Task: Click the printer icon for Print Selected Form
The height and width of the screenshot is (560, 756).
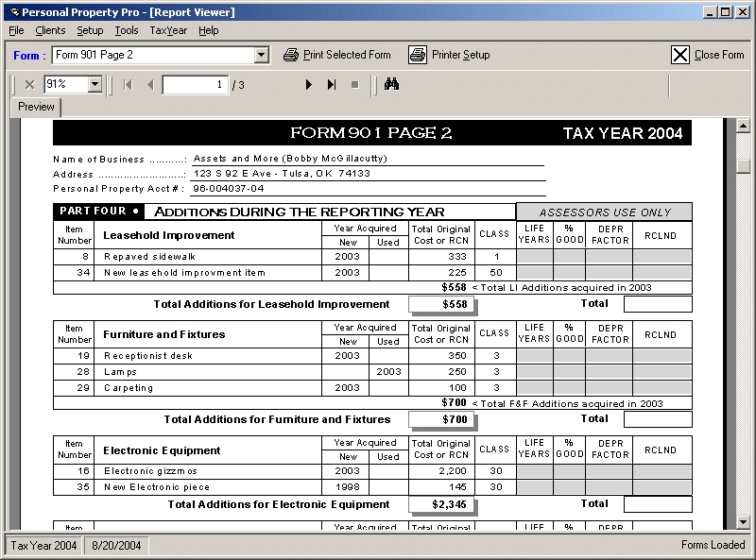Action: point(291,55)
